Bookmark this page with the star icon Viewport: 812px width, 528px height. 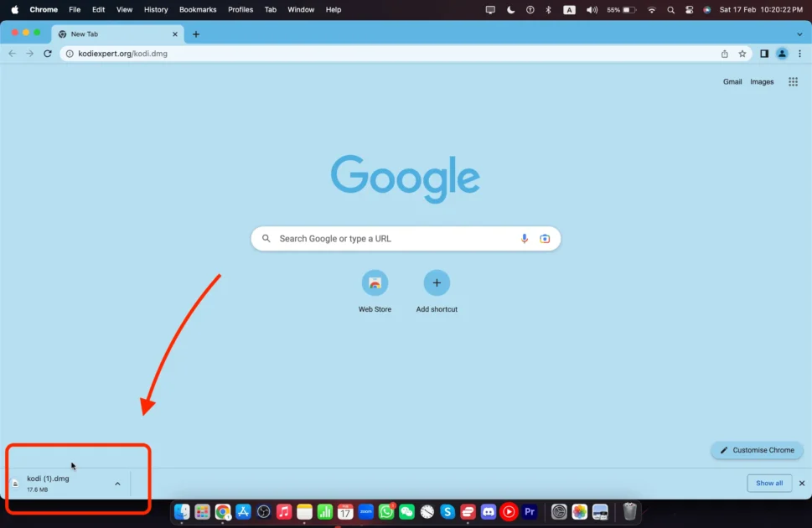tap(742, 54)
